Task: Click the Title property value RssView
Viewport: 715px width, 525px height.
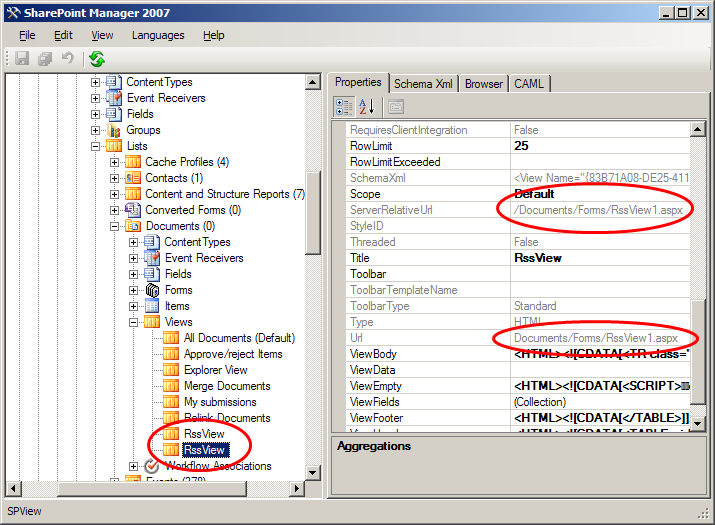Action: [x=538, y=258]
